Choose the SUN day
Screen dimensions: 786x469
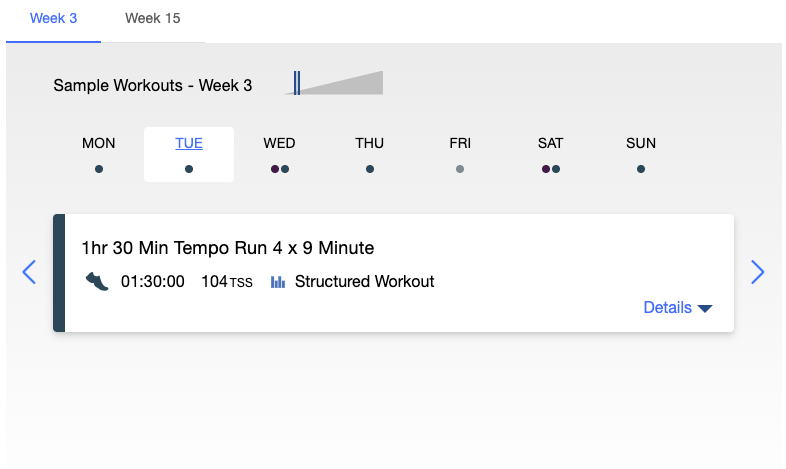(641, 143)
